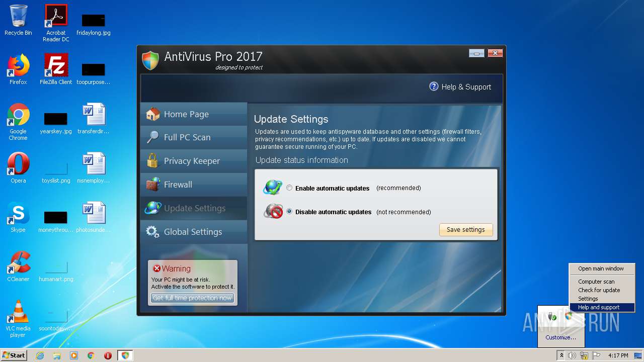Click Get full time protection now button

pyautogui.click(x=192, y=298)
